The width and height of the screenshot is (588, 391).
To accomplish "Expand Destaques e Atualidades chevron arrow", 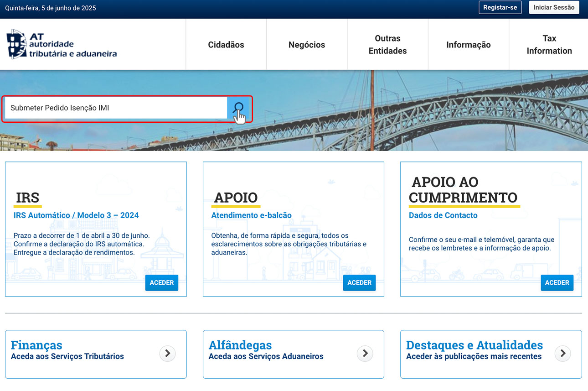I will pos(562,353).
